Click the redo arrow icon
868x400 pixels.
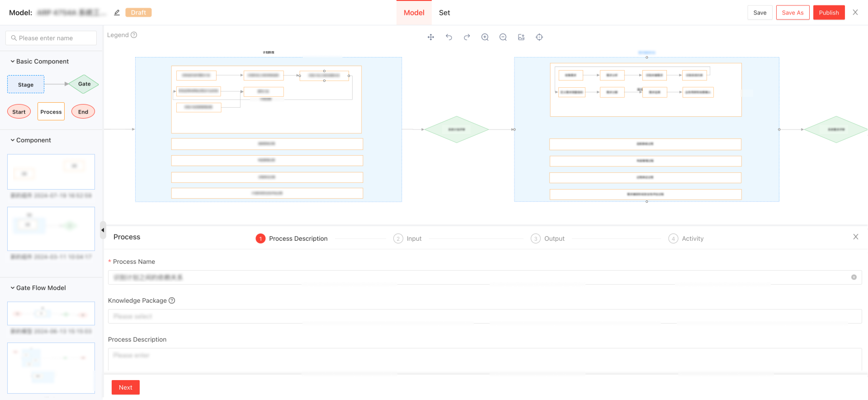[x=467, y=37]
